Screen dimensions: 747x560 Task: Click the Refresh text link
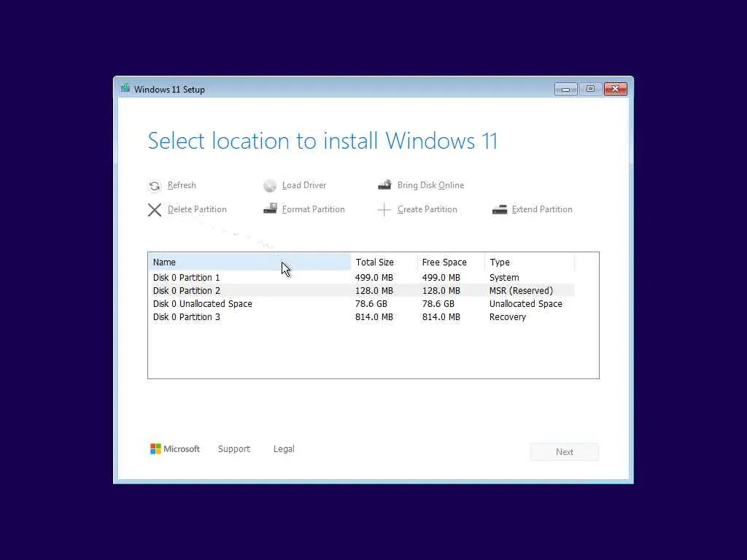click(182, 185)
